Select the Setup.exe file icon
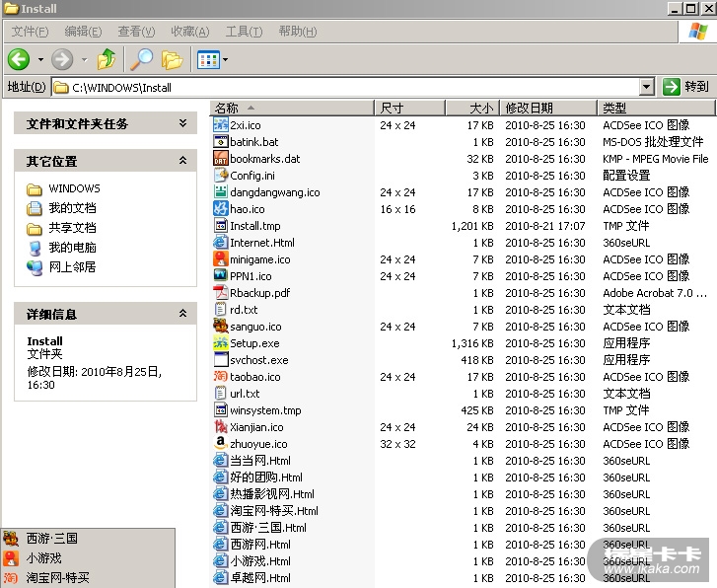 tap(221, 343)
